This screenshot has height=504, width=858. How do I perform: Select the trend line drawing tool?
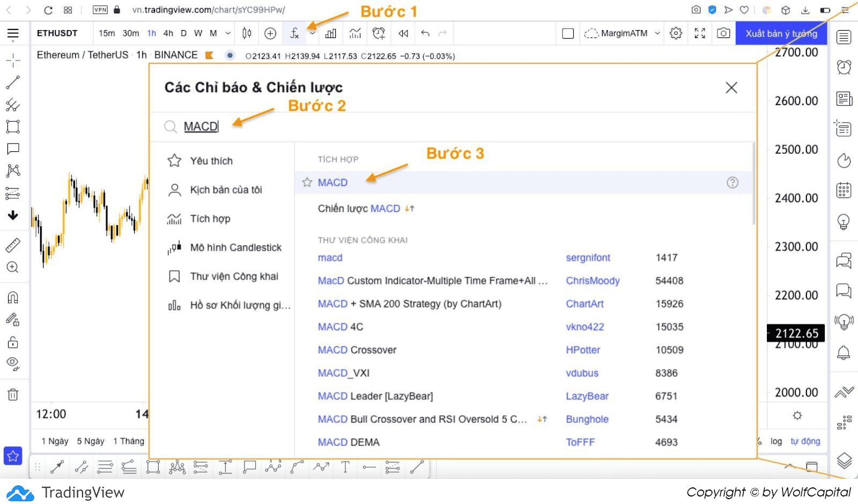click(13, 83)
